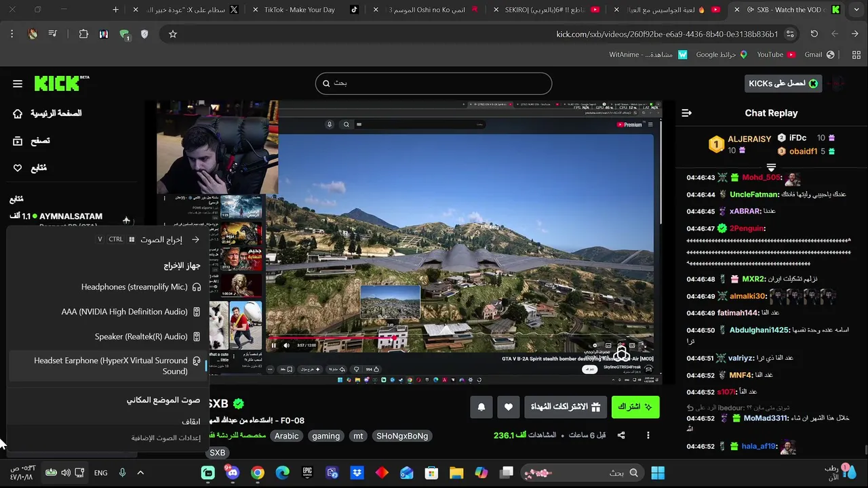This screenshot has width=868, height=488.
Task: Open Dropbox from taskbar
Action: pyautogui.click(x=357, y=472)
